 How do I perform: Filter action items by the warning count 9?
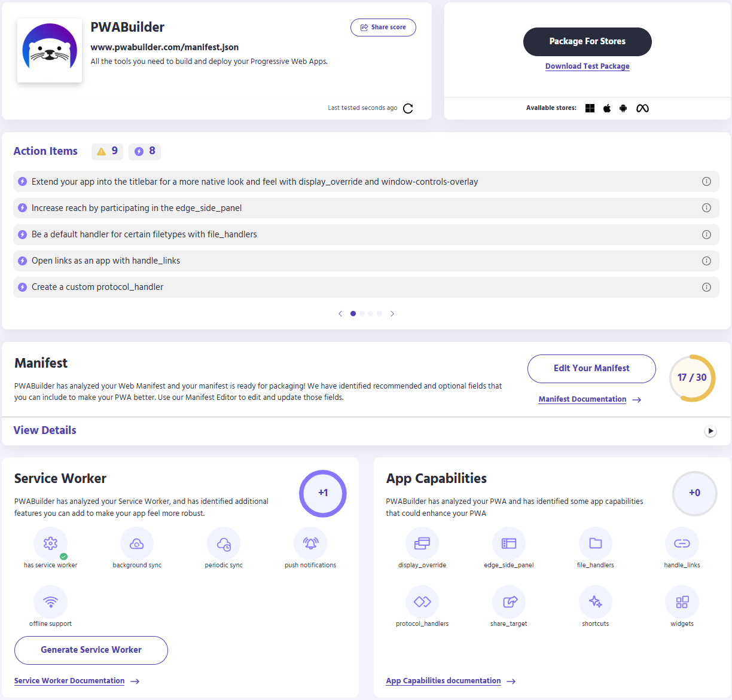coord(108,151)
